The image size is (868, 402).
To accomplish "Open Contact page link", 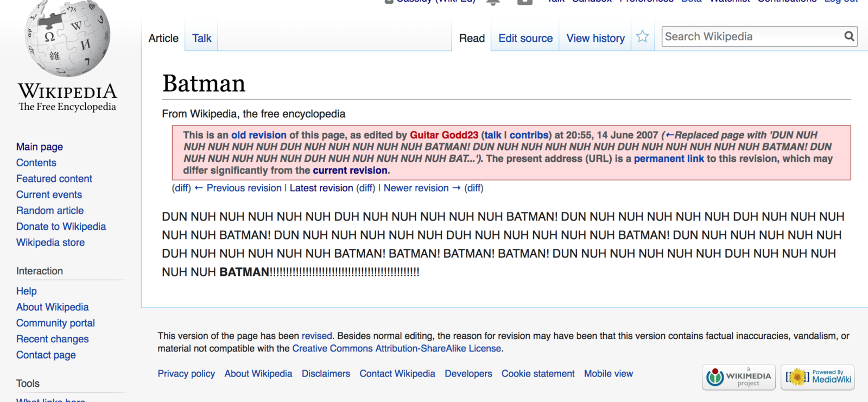I will pos(46,355).
